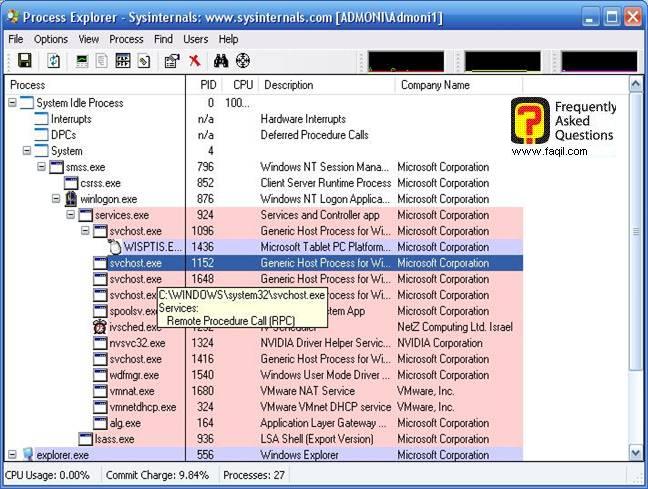Open the View menu
Screen dimensions: 648x489
[89, 39]
